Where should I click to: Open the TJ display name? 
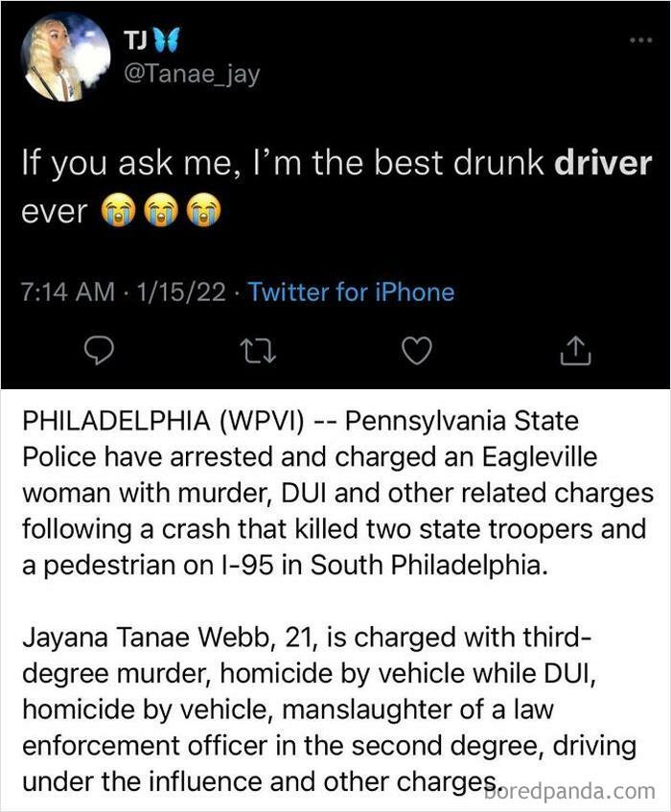point(136,40)
